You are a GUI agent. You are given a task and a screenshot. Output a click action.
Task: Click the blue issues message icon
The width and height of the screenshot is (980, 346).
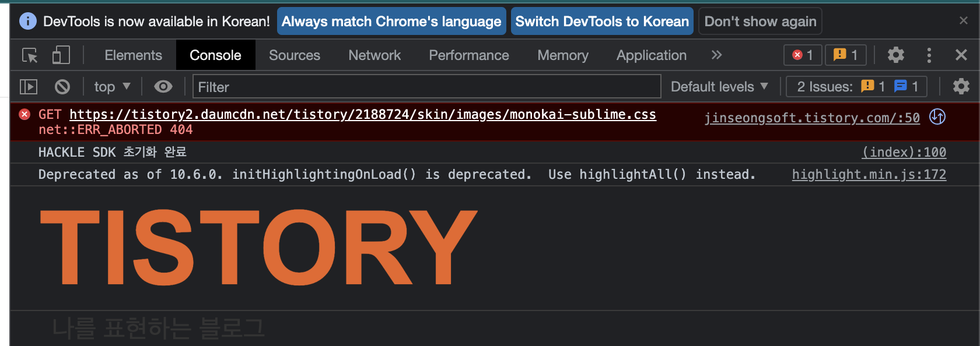[x=901, y=86]
